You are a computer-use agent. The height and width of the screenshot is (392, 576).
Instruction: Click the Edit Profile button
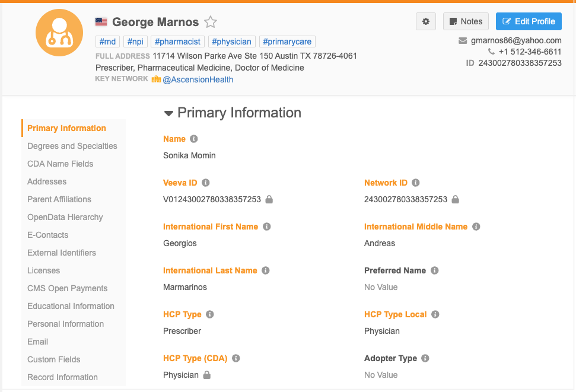coord(529,21)
